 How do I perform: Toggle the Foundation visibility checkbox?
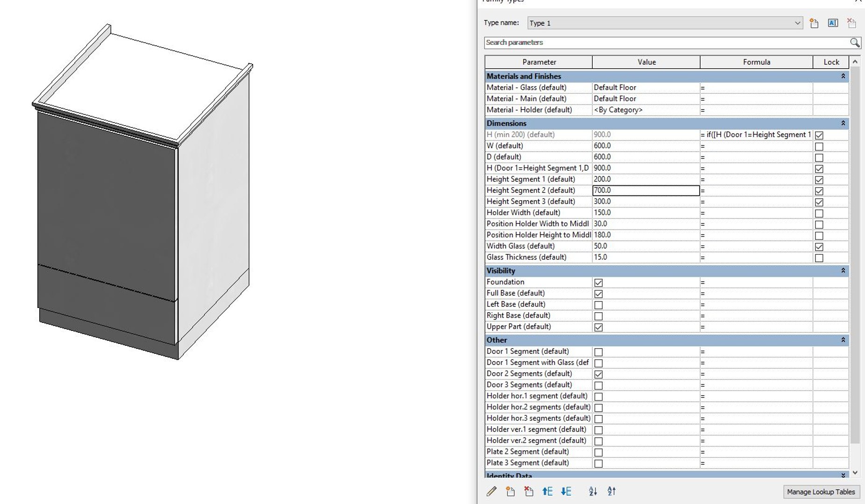[598, 282]
